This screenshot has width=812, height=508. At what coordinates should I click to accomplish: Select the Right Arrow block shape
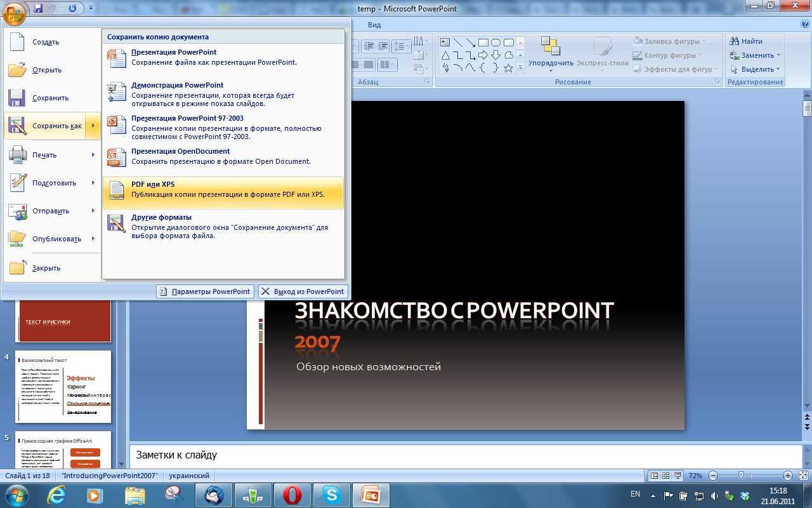[x=483, y=55]
